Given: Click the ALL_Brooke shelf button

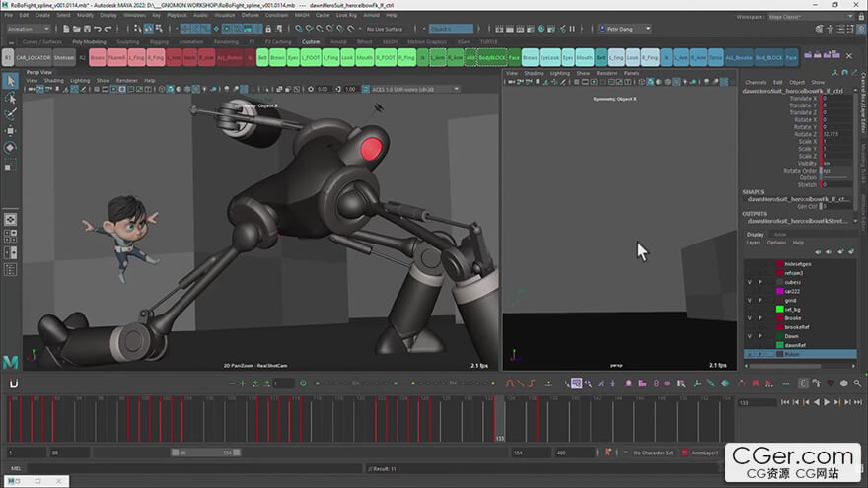Looking at the screenshot, I should (739, 57).
